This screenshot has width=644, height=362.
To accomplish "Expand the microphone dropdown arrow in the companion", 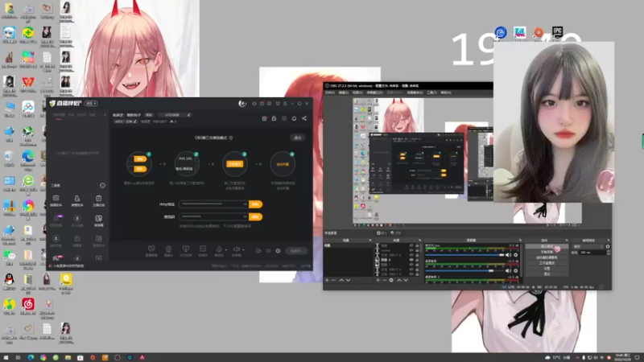I will click(x=225, y=249).
